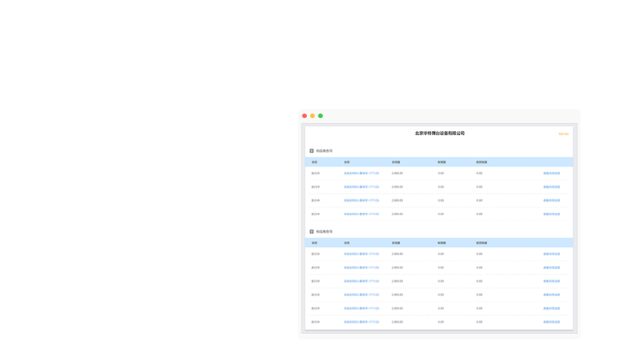
Task: Open the contract link in the upper table's second row
Action: point(361,187)
